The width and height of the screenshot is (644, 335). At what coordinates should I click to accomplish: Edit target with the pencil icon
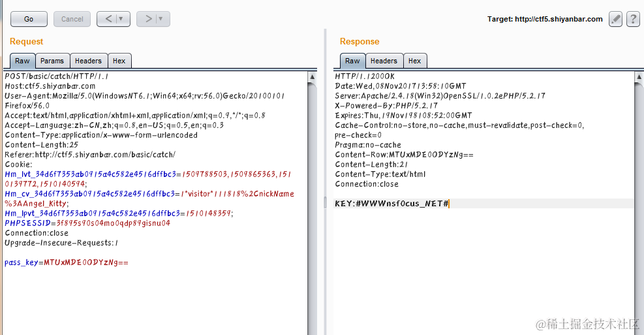click(615, 19)
